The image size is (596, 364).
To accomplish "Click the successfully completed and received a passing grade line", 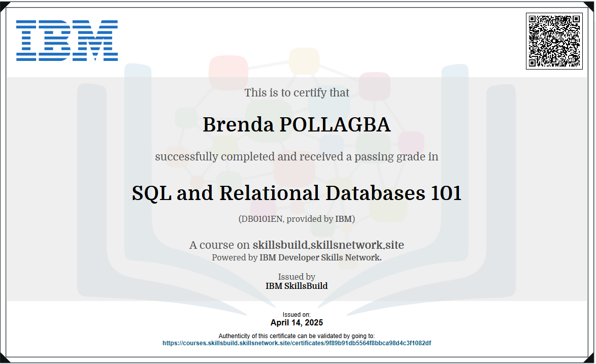I will [x=296, y=156].
